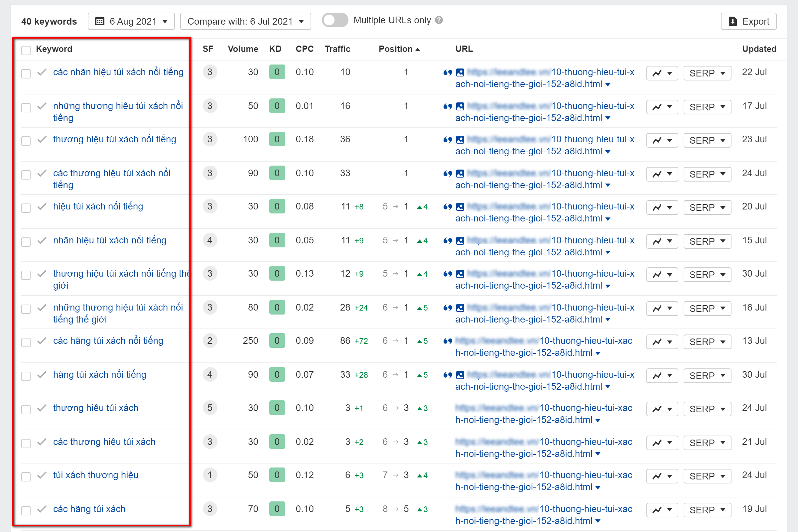Click the green KD badge for các nhãn hiệu túi xách nổi tiếng
798x532 pixels.
(277, 72)
